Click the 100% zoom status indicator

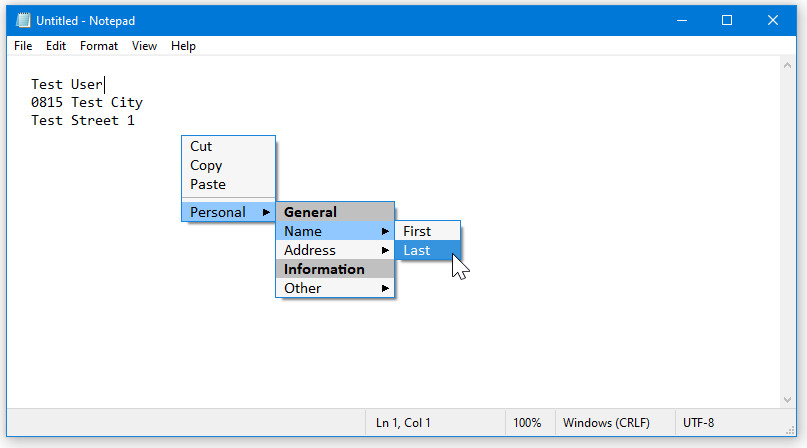pyautogui.click(x=528, y=423)
